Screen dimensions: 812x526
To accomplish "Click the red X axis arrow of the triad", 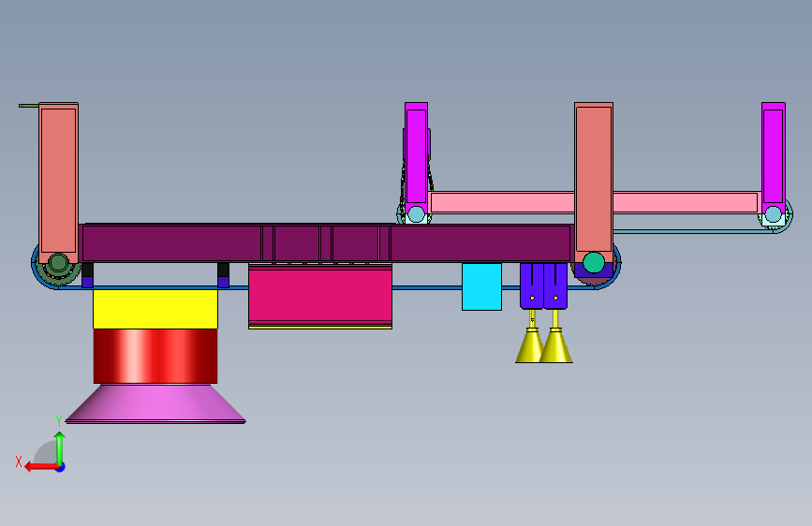I will pyautogui.click(x=40, y=467).
